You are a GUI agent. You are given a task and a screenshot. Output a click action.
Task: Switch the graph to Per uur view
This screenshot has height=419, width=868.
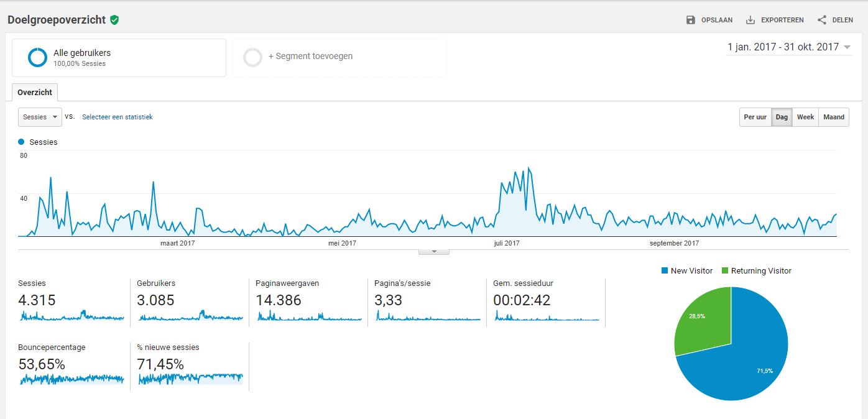pos(755,117)
